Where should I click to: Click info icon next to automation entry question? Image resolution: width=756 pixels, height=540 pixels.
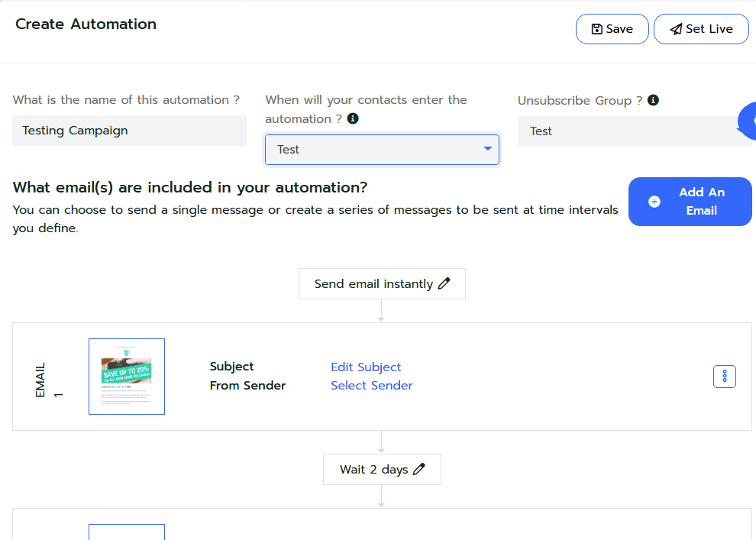pyautogui.click(x=353, y=118)
